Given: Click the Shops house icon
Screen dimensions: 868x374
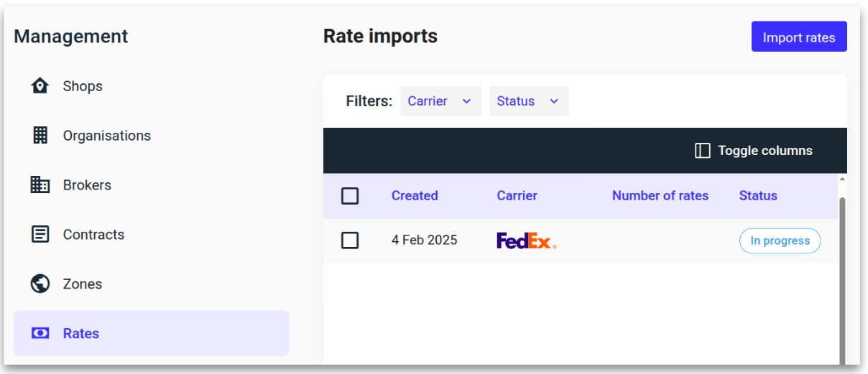Looking at the screenshot, I should 40,86.
